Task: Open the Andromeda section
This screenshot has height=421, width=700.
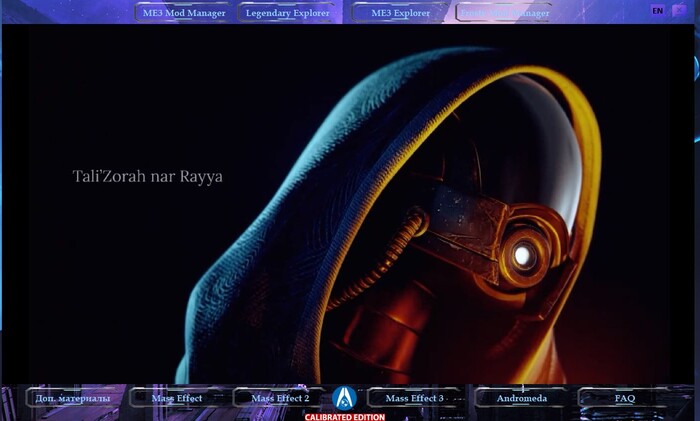Action: (521, 398)
